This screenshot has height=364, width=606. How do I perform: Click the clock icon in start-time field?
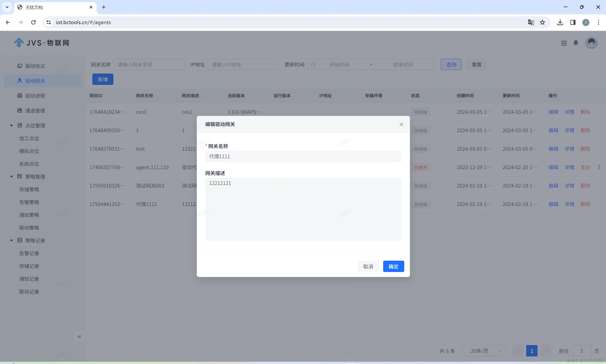313,65
